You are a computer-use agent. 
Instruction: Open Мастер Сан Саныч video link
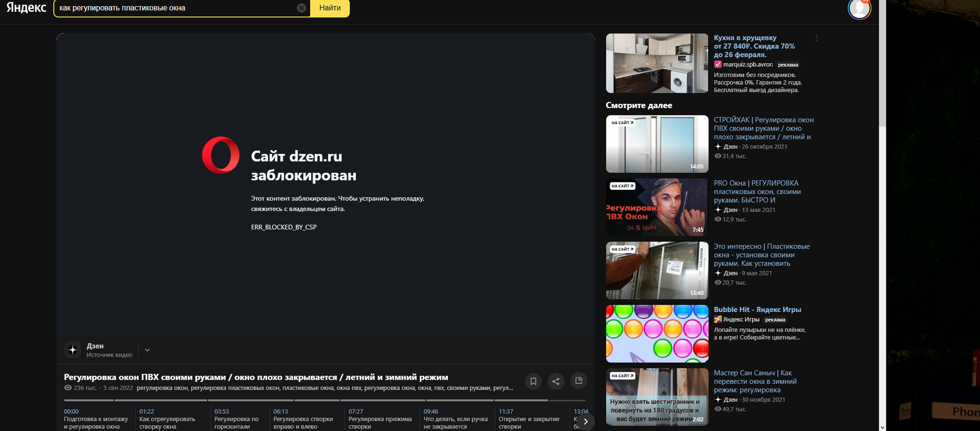click(x=755, y=381)
